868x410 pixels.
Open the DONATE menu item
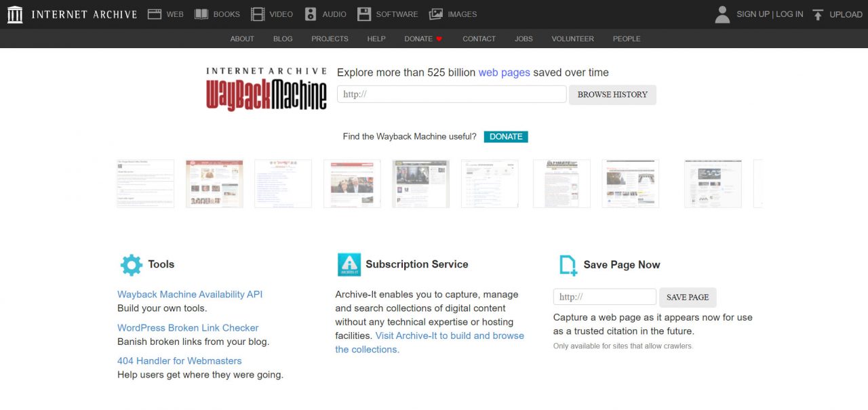[418, 39]
